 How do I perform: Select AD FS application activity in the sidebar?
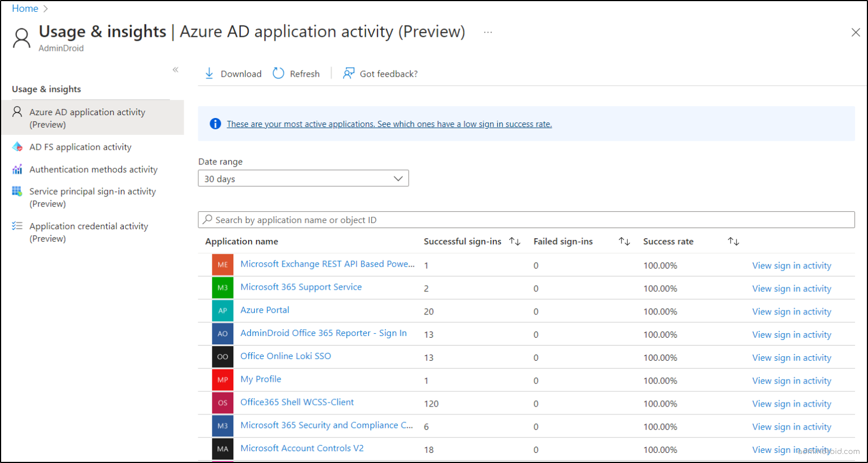tap(79, 147)
